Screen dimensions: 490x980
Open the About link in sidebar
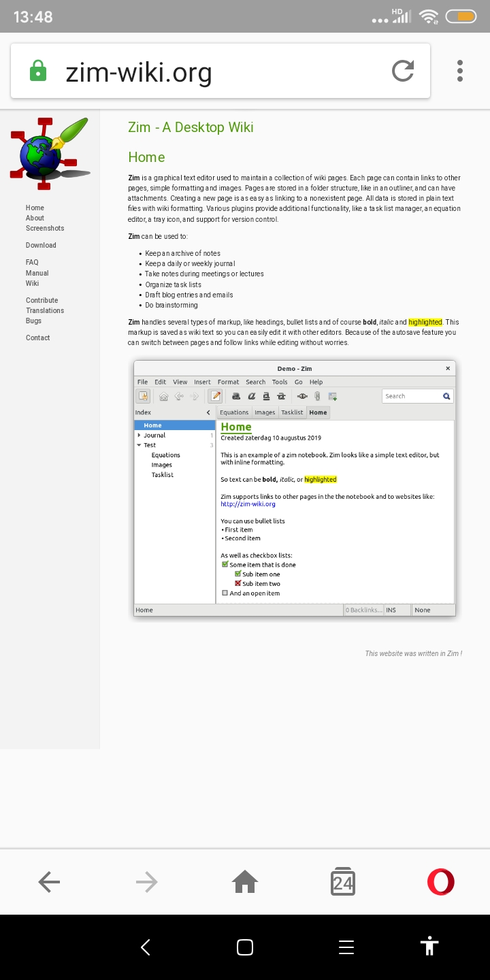point(35,218)
